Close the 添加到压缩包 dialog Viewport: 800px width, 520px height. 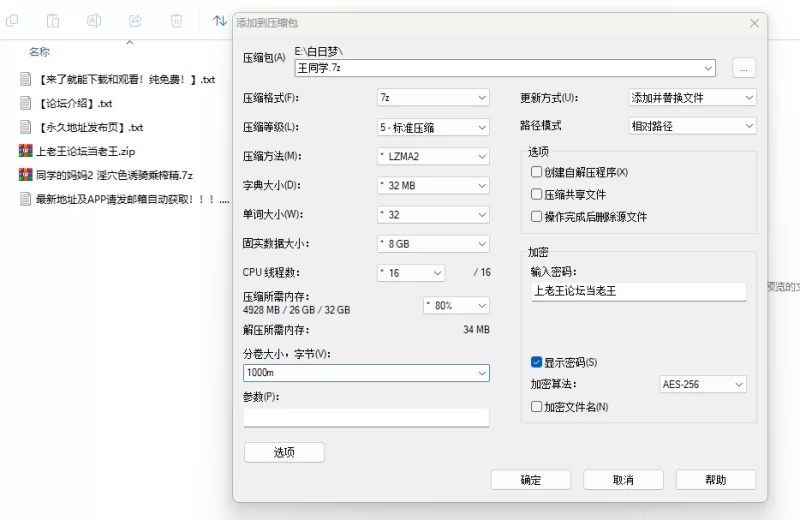pyautogui.click(x=755, y=23)
